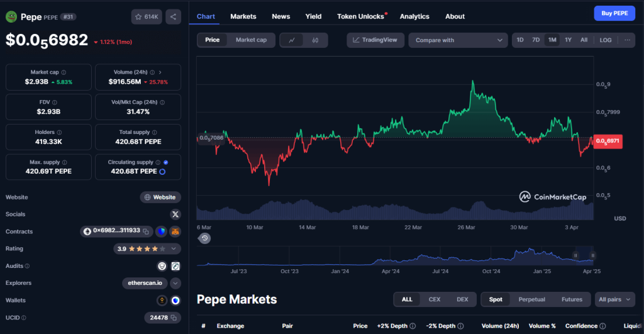Click the Buy PEPE button
This screenshot has height=334, width=644.
click(614, 14)
